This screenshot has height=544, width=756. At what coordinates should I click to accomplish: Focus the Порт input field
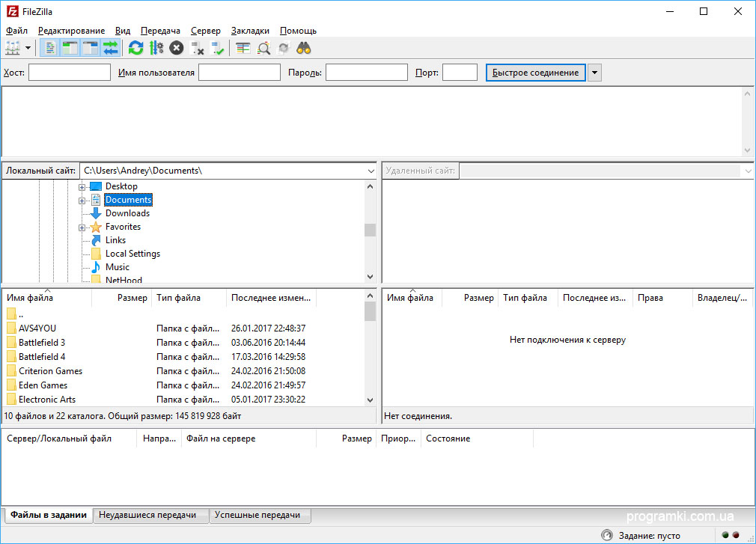pos(460,73)
